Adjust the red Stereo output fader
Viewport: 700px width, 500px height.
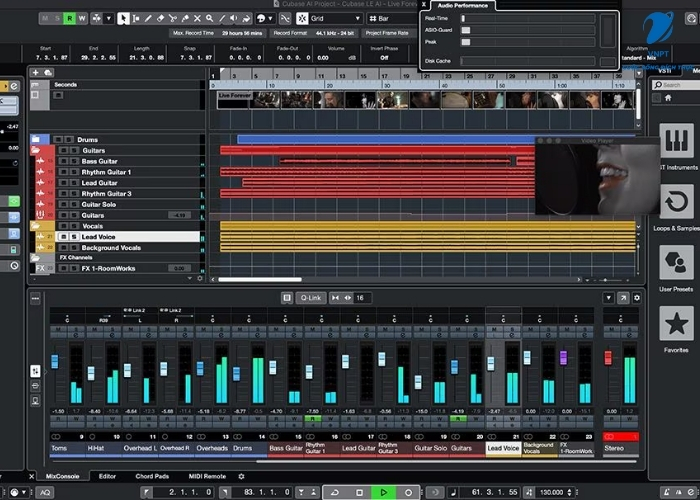608,358
